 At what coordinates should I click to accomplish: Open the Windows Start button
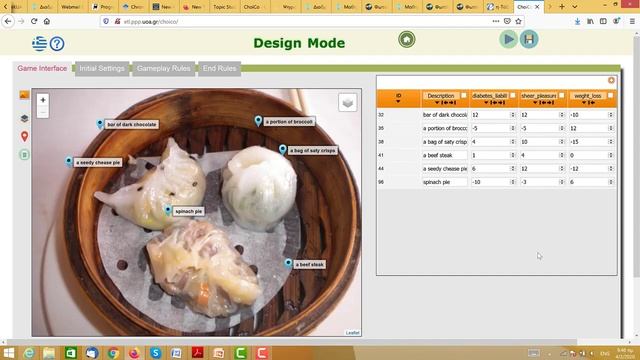tap(8, 353)
